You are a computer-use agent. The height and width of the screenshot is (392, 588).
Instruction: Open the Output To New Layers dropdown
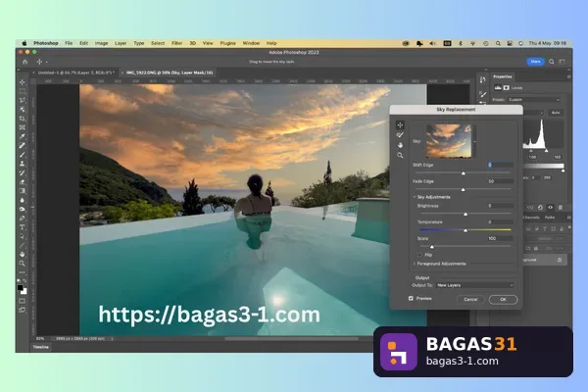[475, 285]
